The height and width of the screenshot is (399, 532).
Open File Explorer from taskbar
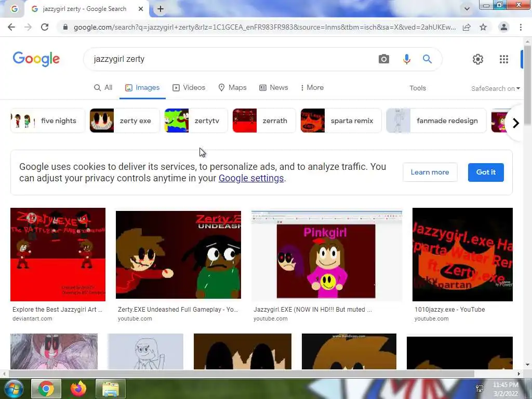111,389
